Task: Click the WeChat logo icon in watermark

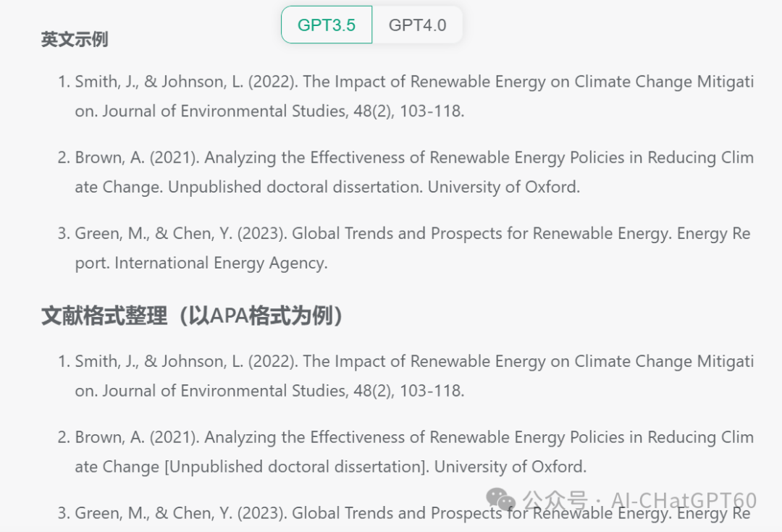Action: pos(501,500)
